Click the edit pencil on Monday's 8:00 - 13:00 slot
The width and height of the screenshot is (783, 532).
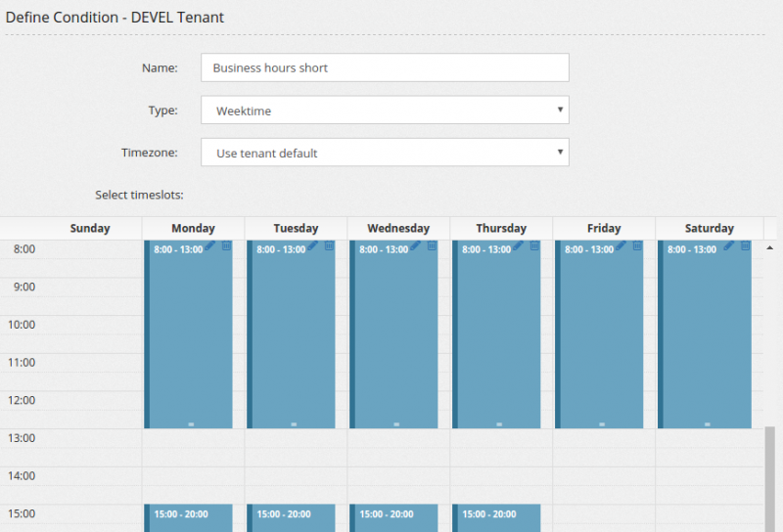(x=210, y=246)
